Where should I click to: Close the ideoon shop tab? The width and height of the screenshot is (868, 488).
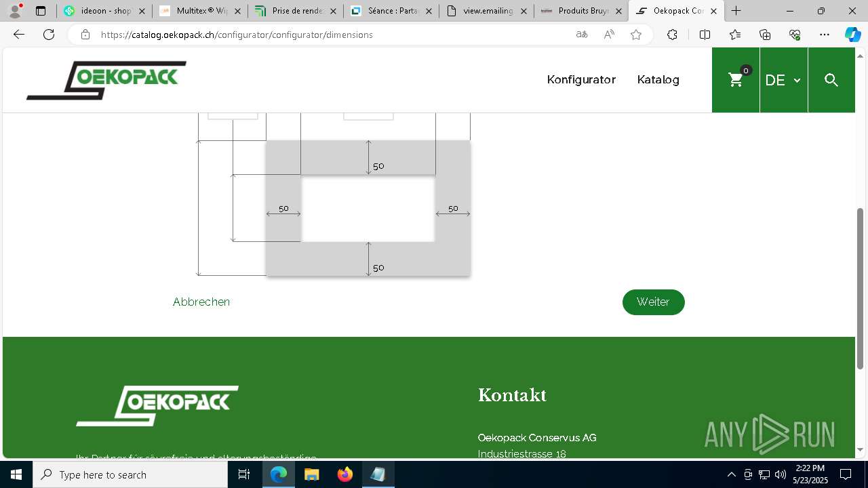click(142, 11)
